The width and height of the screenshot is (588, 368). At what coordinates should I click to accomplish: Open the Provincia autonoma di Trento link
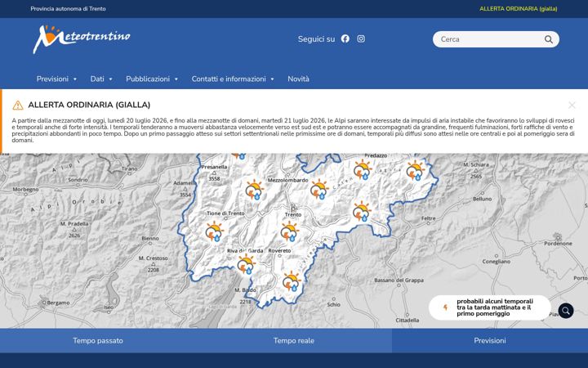click(68, 9)
